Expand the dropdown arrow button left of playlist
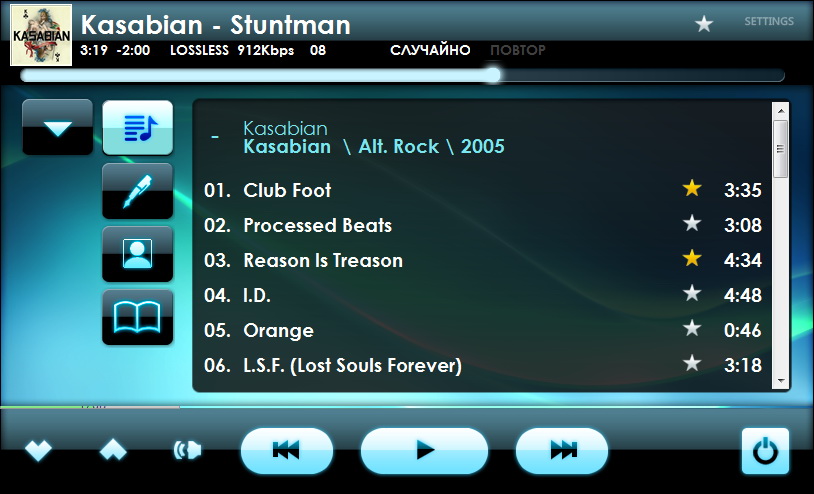This screenshot has width=814, height=494. point(58,127)
